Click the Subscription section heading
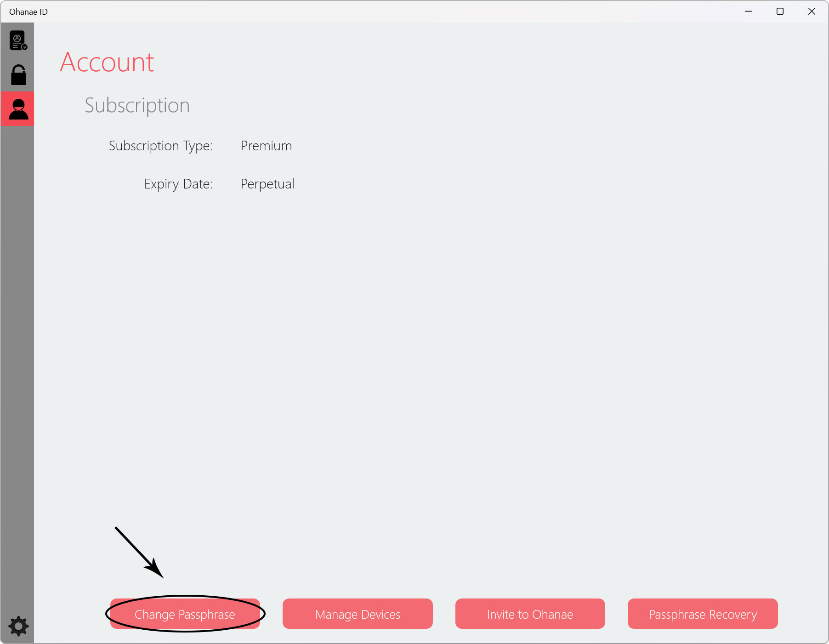829x644 pixels. click(x=137, y=105)
